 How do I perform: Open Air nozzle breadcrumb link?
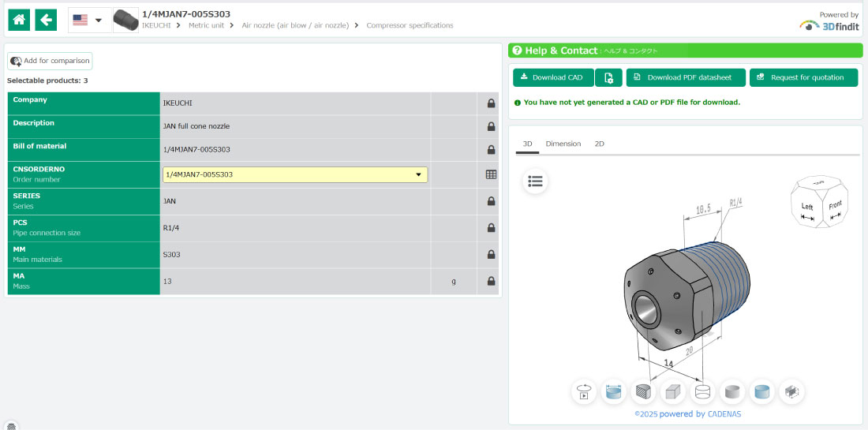295,25
